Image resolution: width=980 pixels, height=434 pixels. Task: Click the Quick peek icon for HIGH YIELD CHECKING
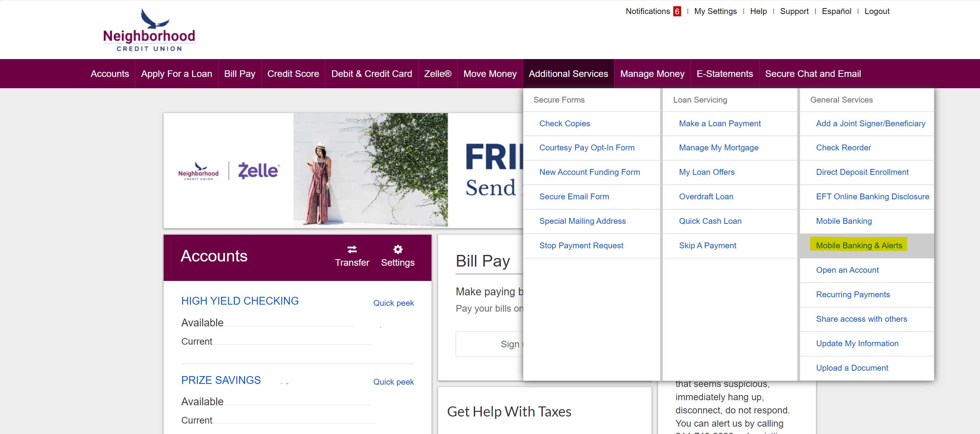[x=393, y=303]
